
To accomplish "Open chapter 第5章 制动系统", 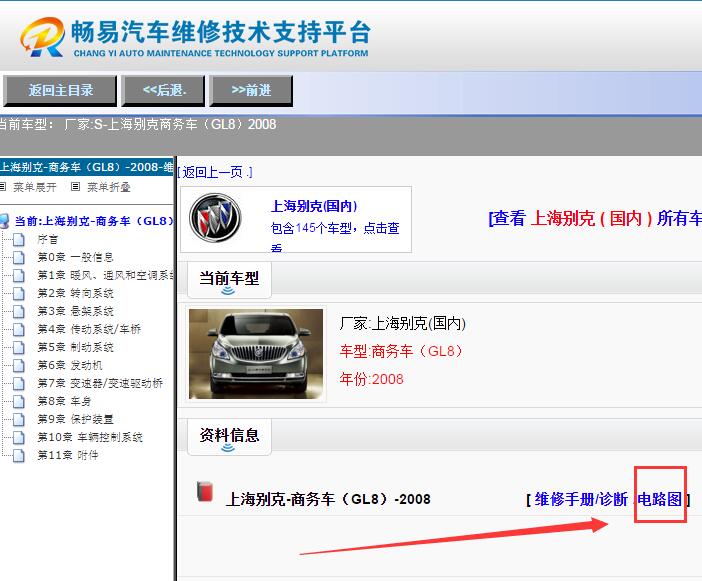I will click(x=75, y=347).
